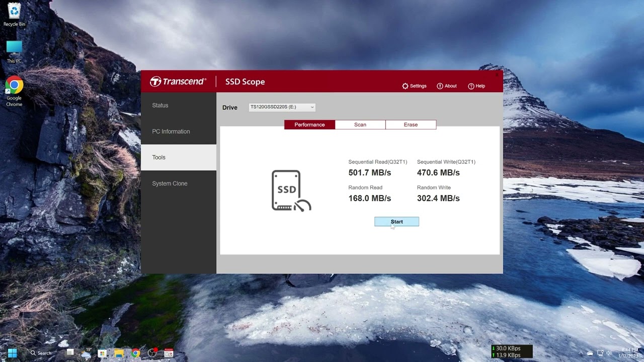
Task: Open the About dialog
Action: [x=447, y=86]
